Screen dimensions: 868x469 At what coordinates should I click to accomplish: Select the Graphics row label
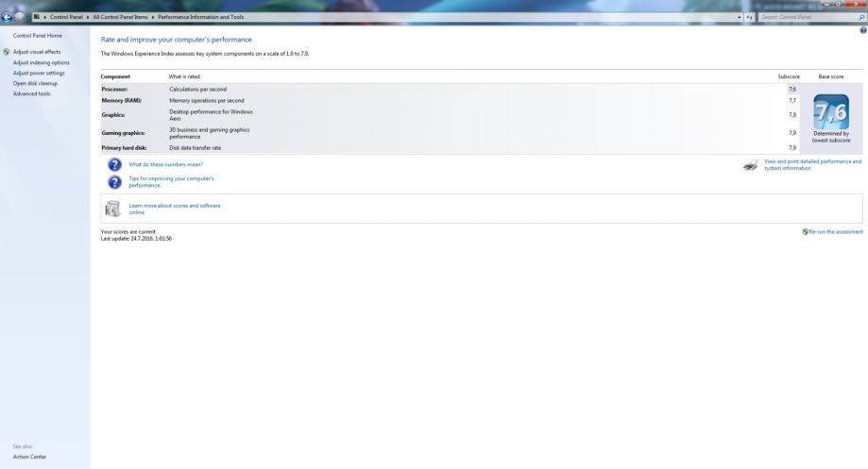click(113, 115)
